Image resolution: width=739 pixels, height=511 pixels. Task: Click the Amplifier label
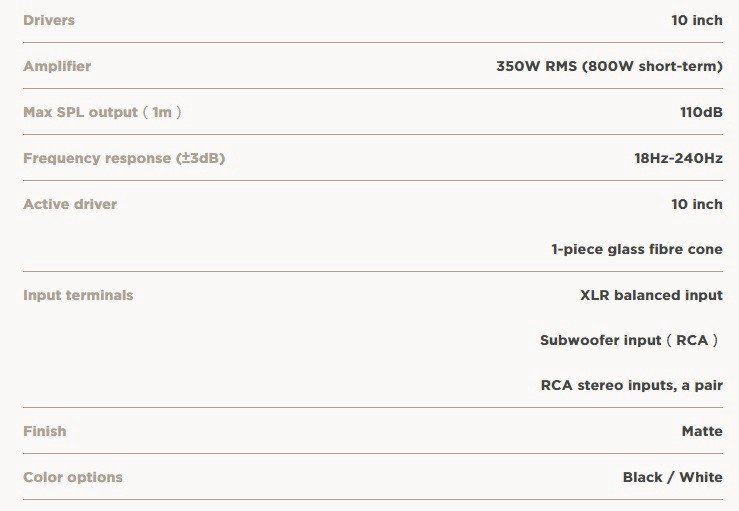57,66
